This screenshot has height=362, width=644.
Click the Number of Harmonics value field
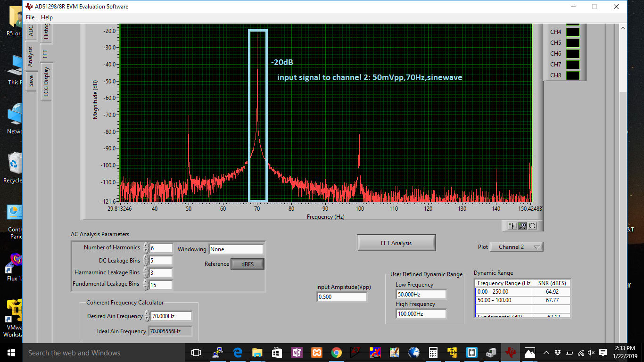tap(161, 247)
